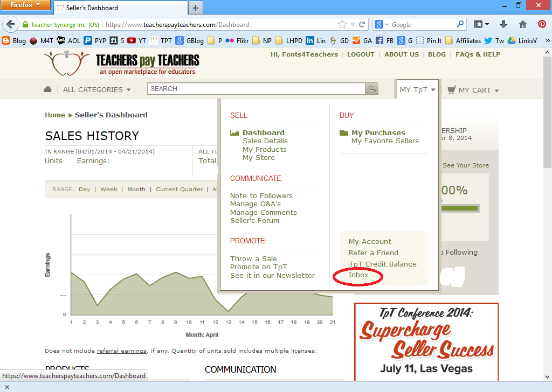Viewport: 552px width, 392px height.
Task: Open the ABOUT US link
Action: coord(401,54)
